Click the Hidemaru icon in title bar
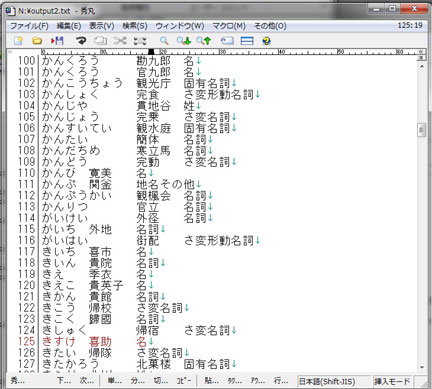 [x=11, y=11]
